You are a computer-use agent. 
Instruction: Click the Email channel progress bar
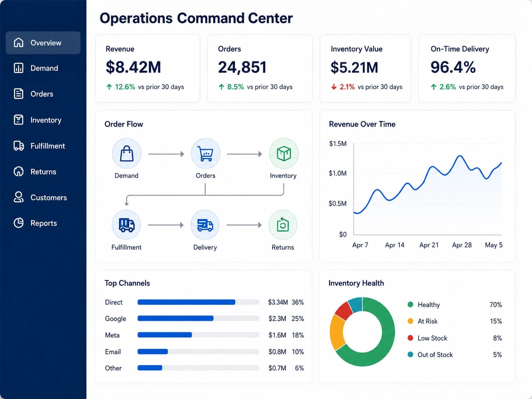[x=198, y=352]
